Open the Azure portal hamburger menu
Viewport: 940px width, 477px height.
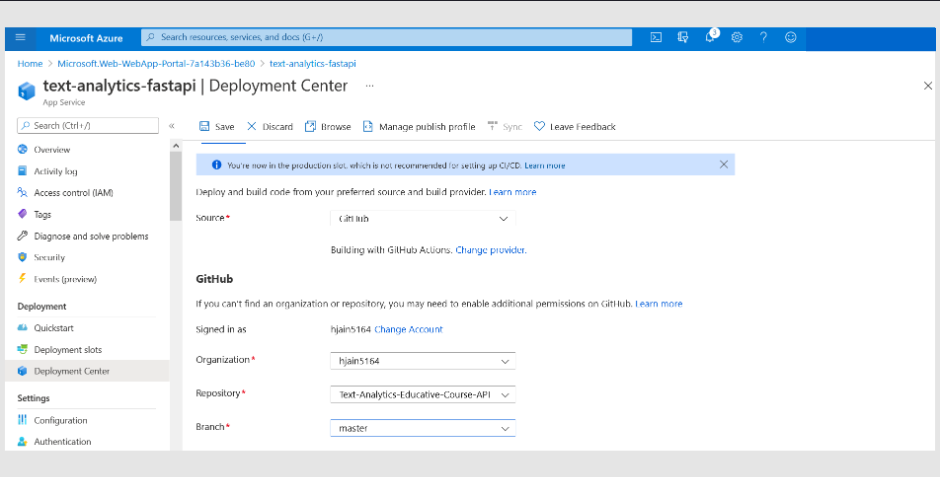coord(20,38)
